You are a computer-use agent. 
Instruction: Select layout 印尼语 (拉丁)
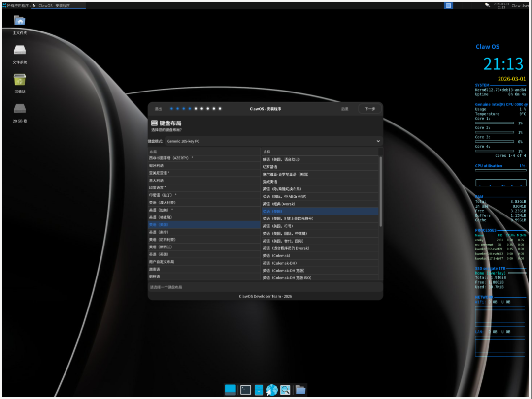(x=204, y=195)
